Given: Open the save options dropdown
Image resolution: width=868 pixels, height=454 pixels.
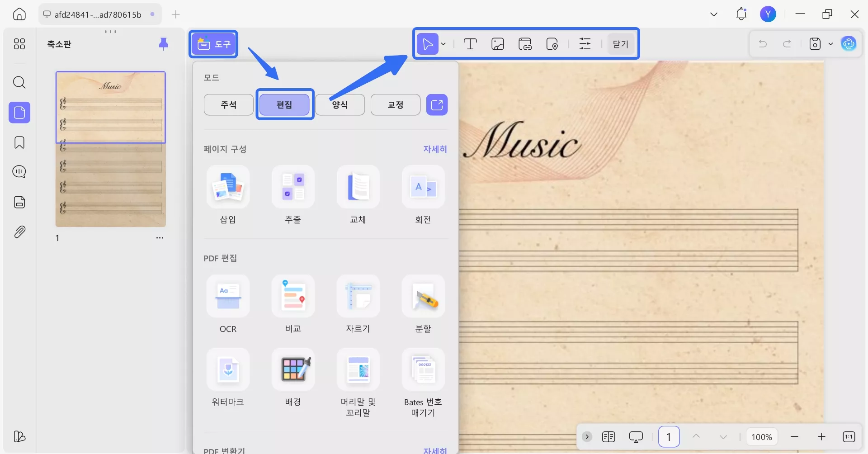Looking at the screenshot, I should coord(831,43).
